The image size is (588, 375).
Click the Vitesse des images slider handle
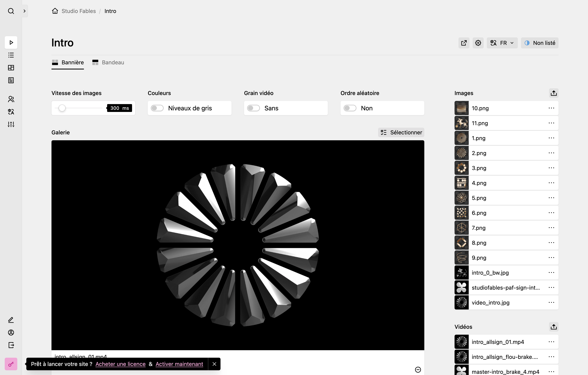click(62, 108)
